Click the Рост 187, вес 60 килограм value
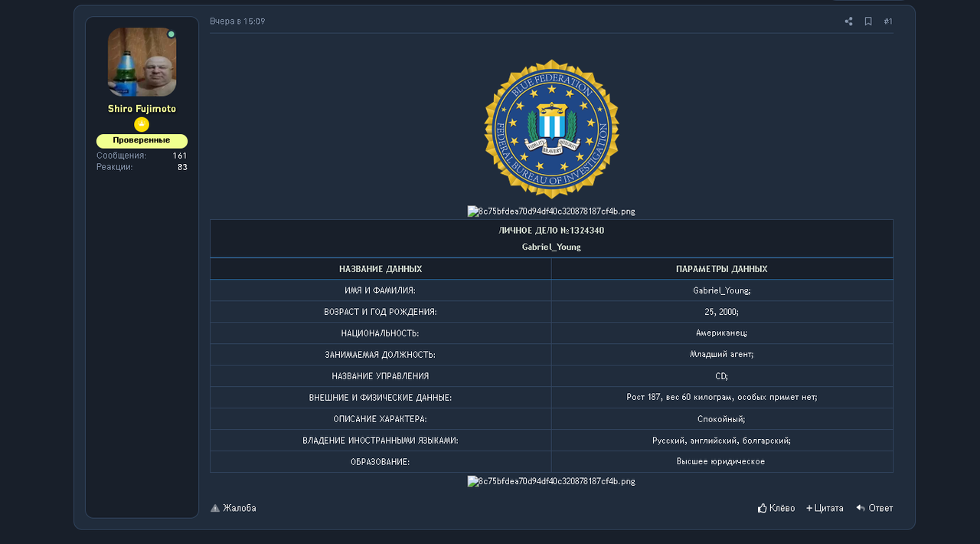 [722, 398]
